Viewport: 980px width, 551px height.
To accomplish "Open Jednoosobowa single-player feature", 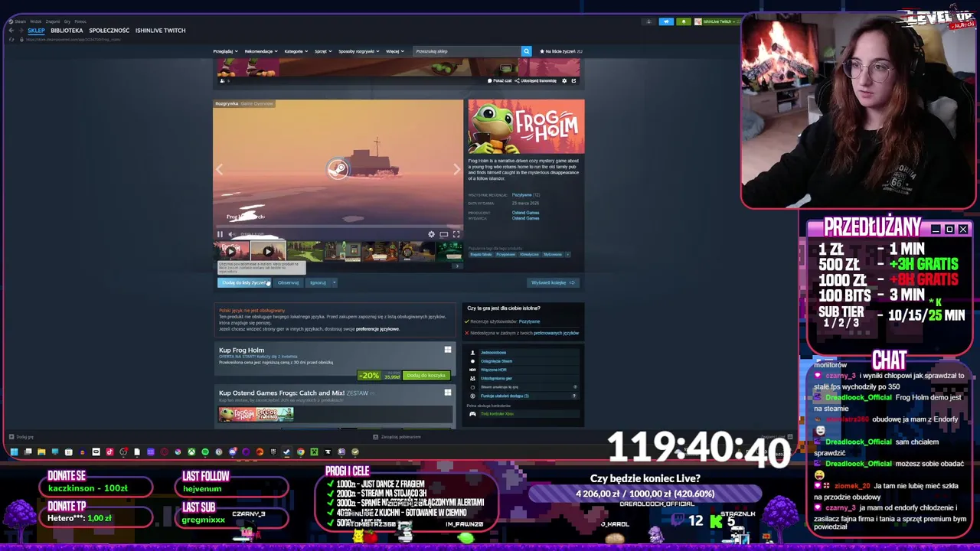I will [x=528, y=353].
